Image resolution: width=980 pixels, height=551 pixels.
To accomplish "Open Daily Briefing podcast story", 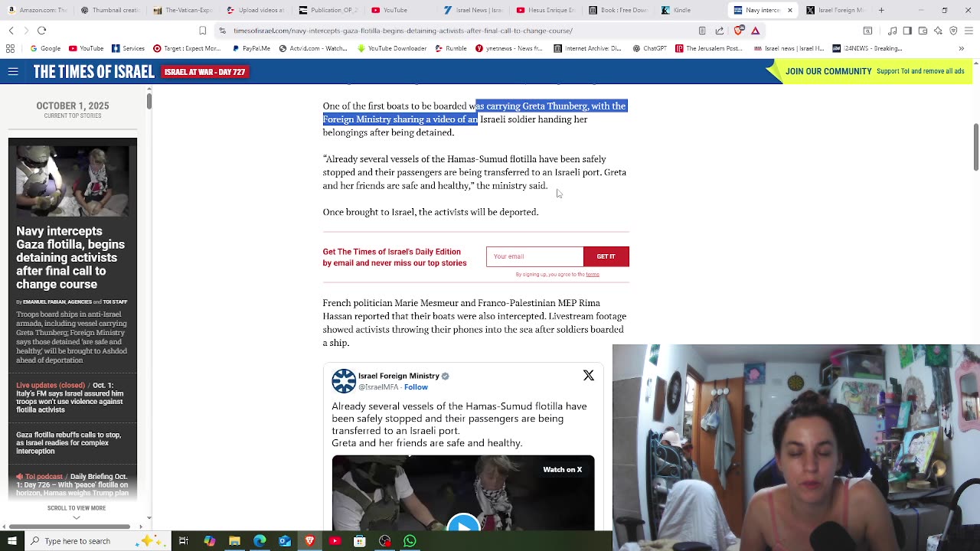I will 73,484.
